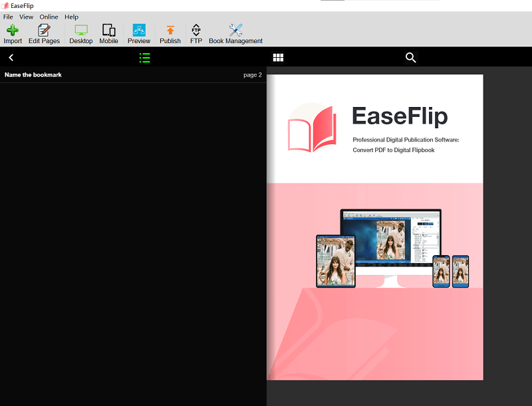Expand the Online menu
Screen dimensions: 532x406
[x=49, y=17]
